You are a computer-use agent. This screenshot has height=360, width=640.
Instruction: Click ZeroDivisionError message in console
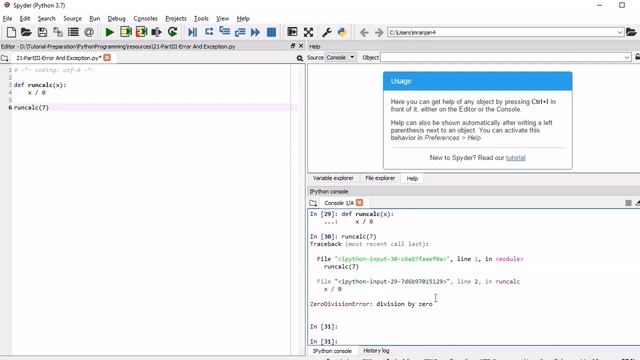tap(371, 304)
